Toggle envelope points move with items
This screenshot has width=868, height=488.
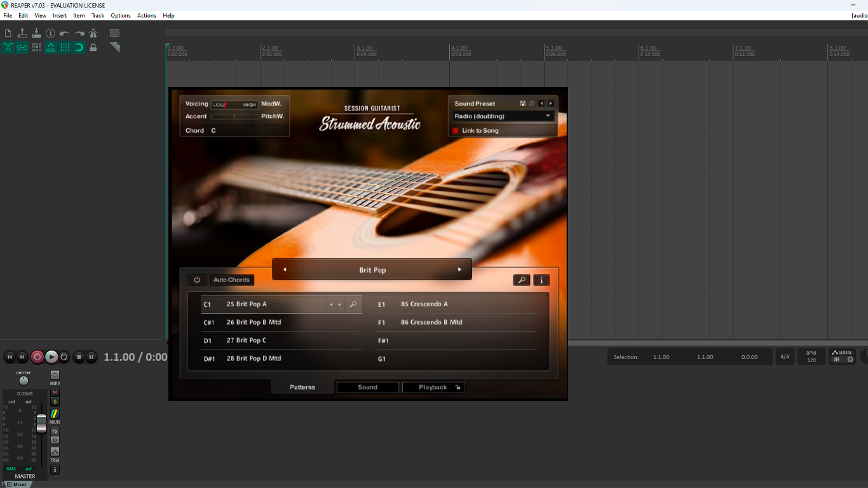[x=50, y=47]
